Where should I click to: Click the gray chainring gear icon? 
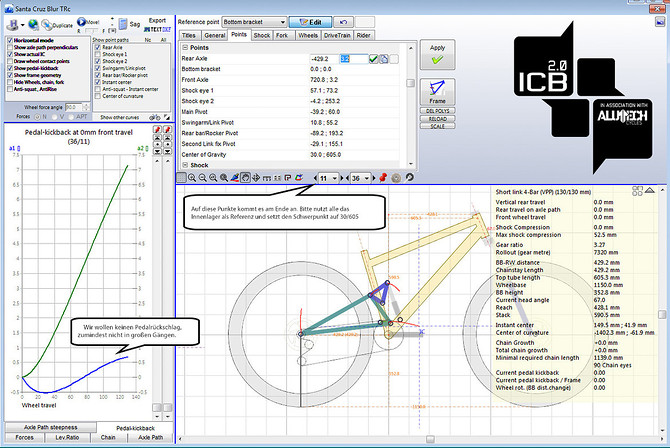(x=396, y=178)
